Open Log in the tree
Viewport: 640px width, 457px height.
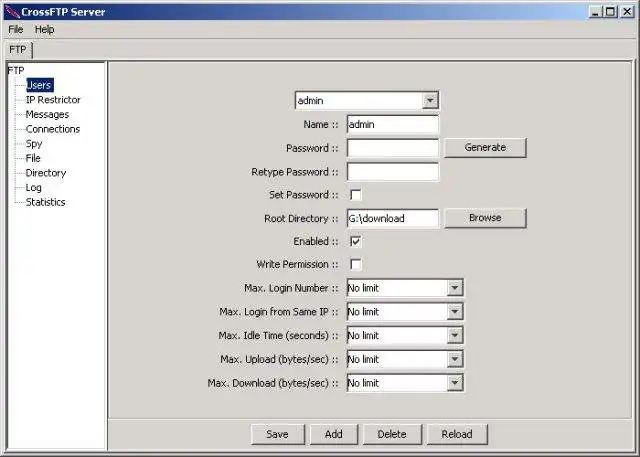point(33,187)
